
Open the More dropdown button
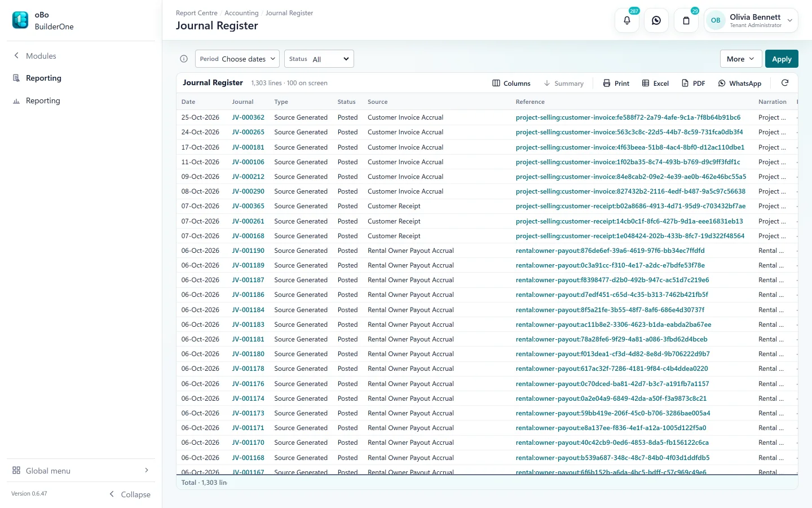click(741, 59)
